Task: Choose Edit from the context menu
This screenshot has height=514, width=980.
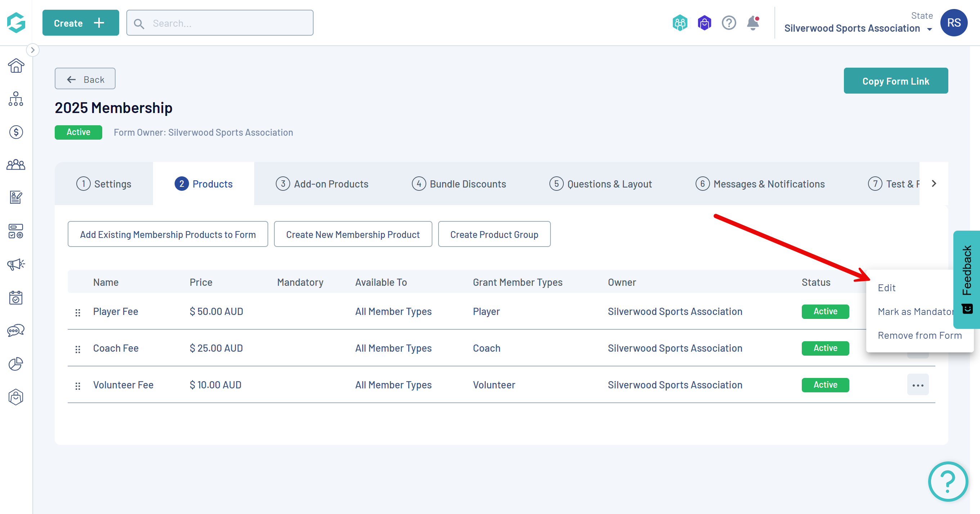Action: 886,288
